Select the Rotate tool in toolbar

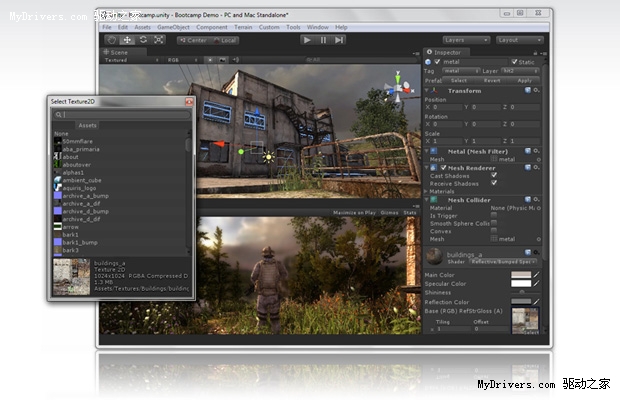(143, 40)
